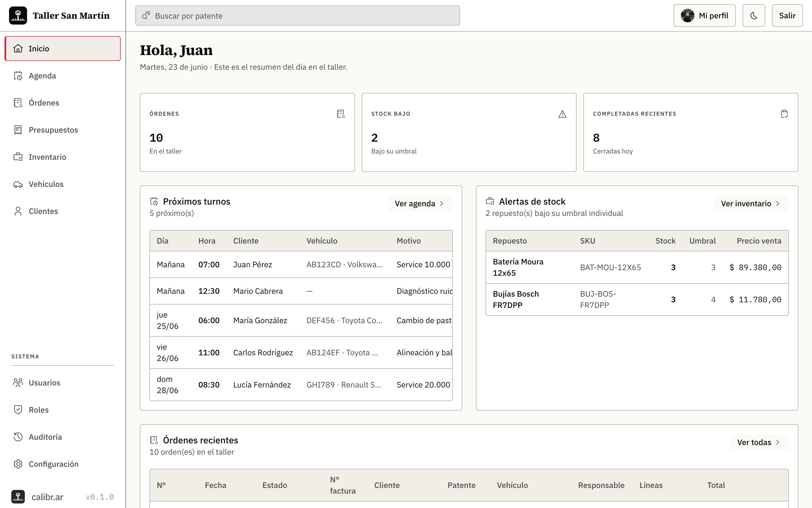Open Mi perfil
The height and width of the screenshot is (508, 812).
tap(704, 16)
